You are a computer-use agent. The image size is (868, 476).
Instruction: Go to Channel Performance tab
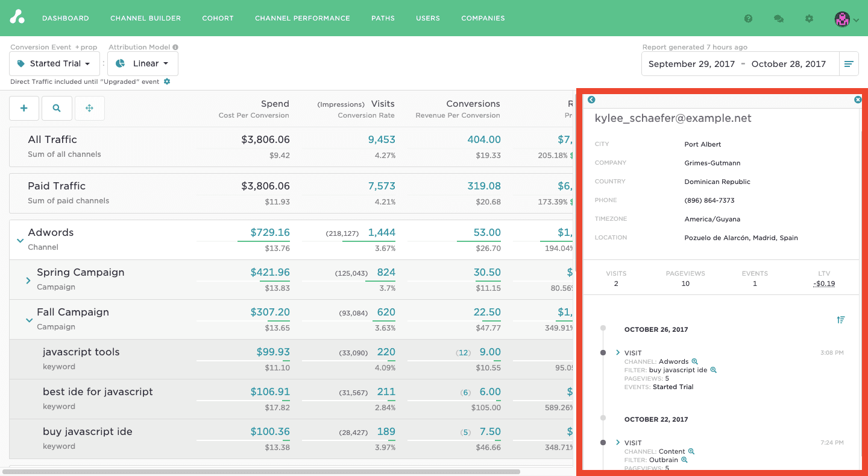(x=302, y=18)
